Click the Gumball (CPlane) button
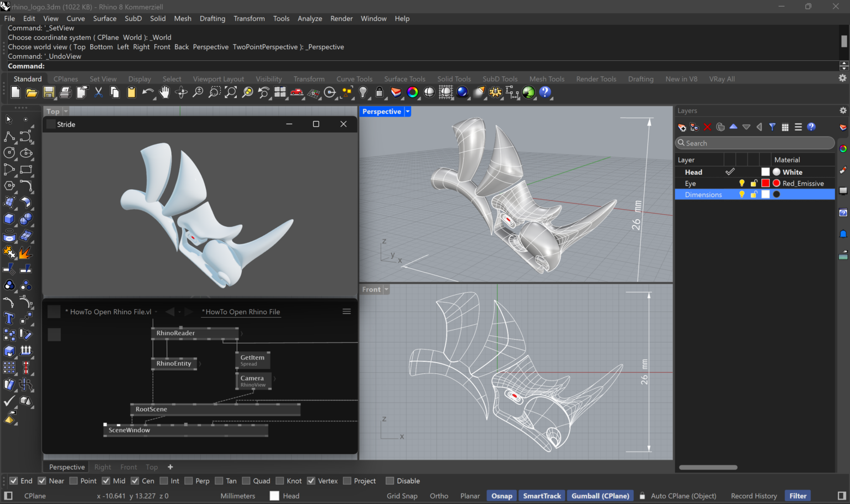This screenshot has width=850, height=504. 600,496
